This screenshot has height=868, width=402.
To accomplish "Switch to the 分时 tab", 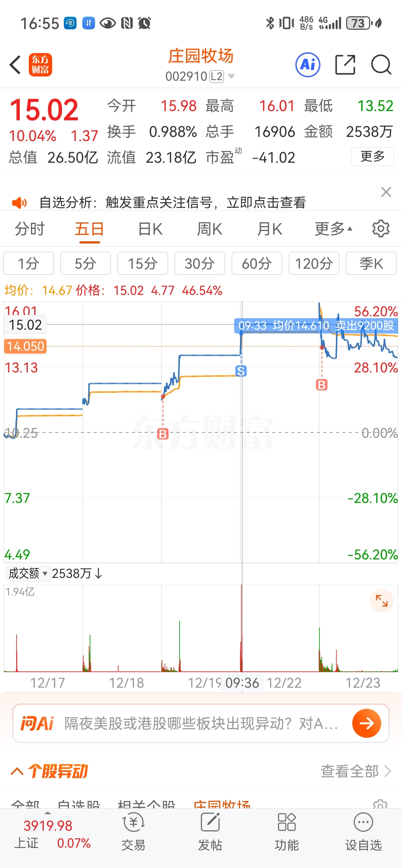I will tap(29, 229).
